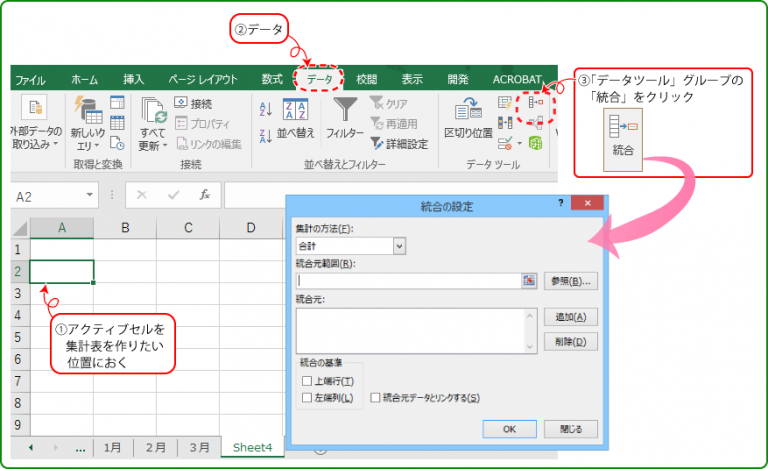This screenshot has width=768, height=469.
Task: Open the Name Box dropdown arrow
Action: (x=90, y=195)
